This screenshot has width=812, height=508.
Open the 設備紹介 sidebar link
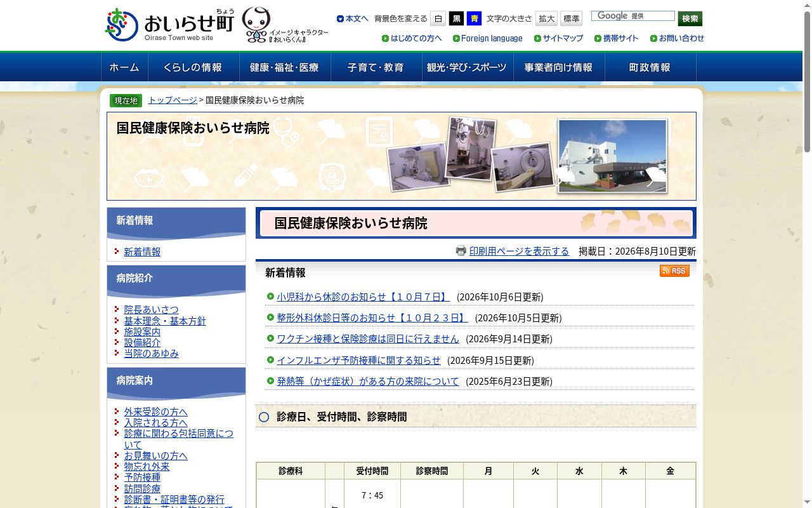click(x=142, y=342)
